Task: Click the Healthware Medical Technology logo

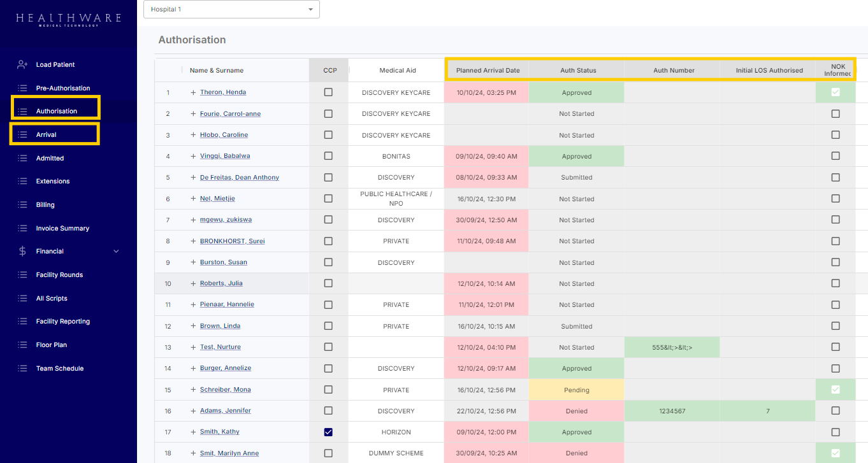Action: pos(68,19)
